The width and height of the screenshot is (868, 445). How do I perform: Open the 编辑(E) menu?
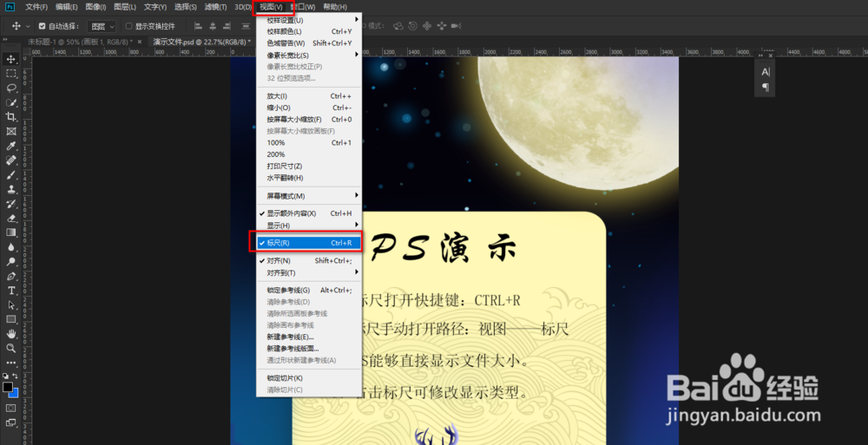(67, 7)
